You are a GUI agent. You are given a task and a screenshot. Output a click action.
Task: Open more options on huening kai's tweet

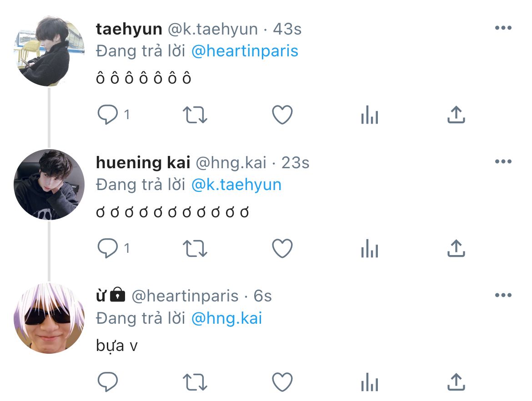[503, 162]
